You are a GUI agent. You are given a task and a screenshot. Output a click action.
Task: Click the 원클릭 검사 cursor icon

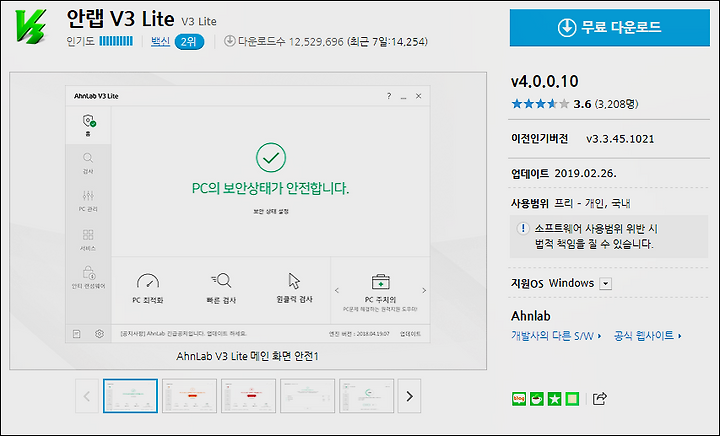pos(294,280)
